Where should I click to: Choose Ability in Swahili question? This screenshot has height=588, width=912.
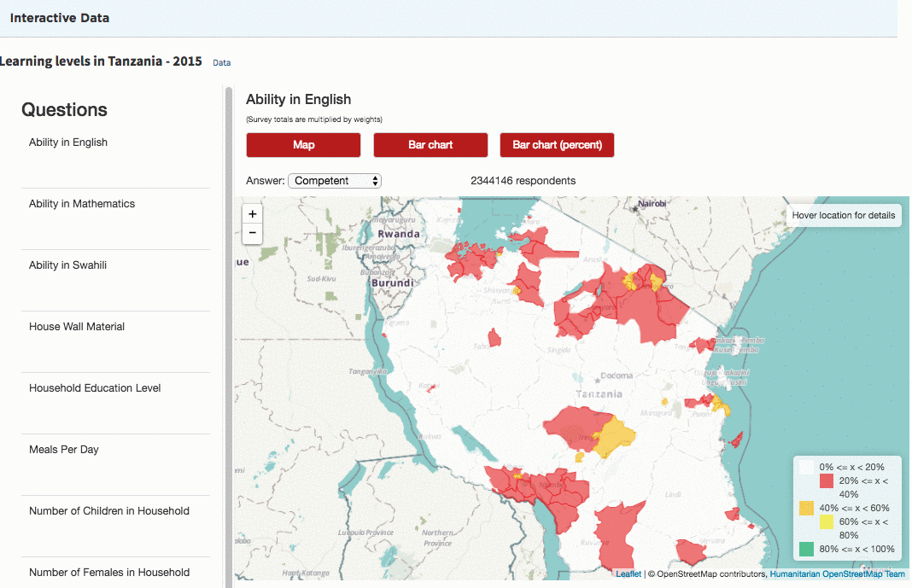coord(70,265)
